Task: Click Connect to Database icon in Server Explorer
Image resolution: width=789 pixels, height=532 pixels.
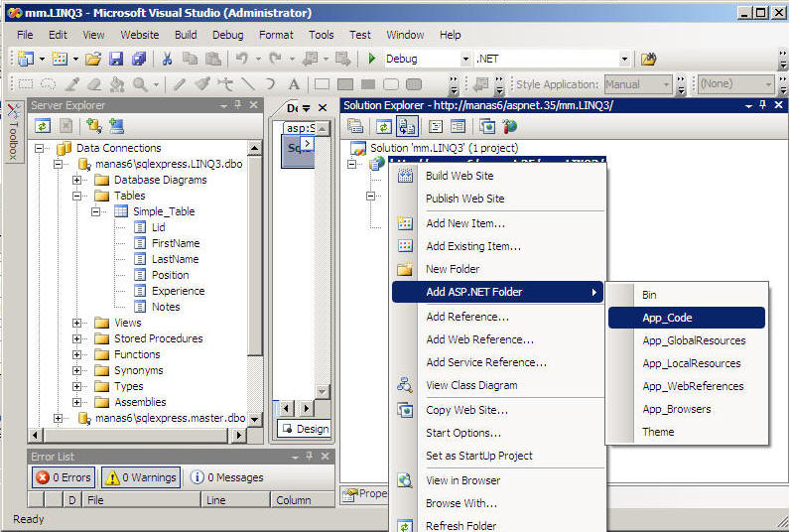Action: point(94,125)
